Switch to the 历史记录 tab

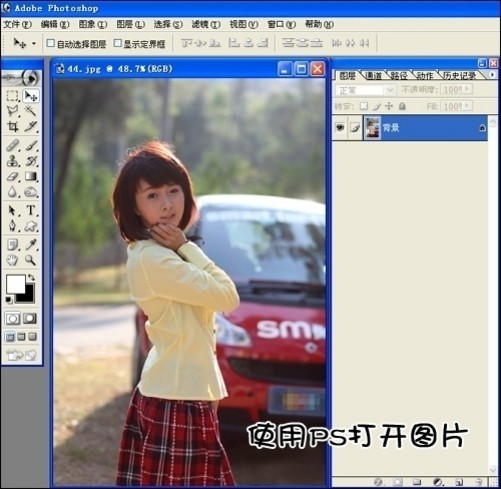(459, 76)
